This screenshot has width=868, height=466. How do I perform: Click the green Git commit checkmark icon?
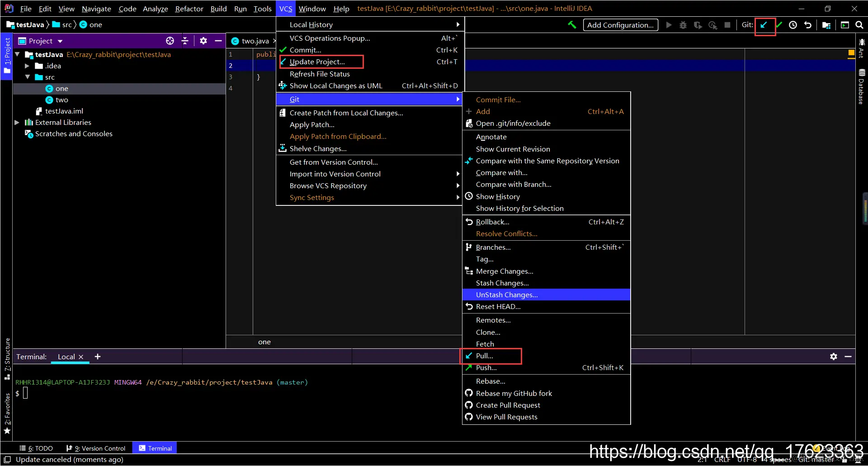click(x=779, y=25)
